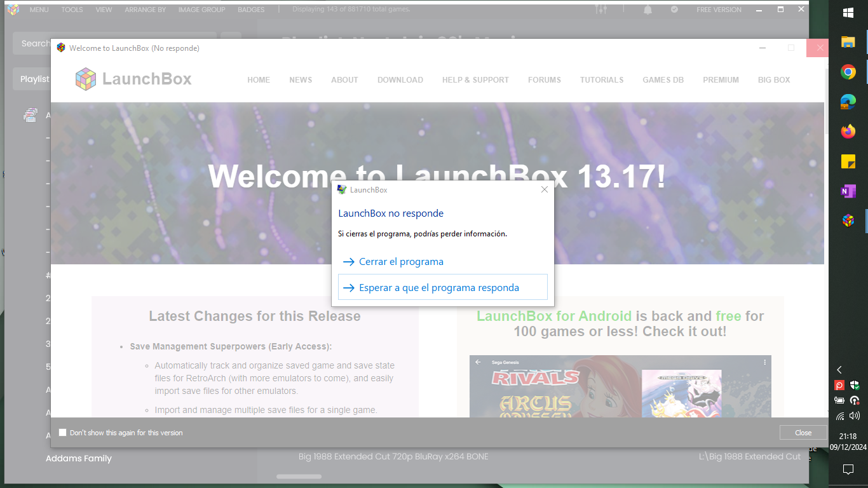The height and width of the screenshot is (488, 868).
Task: Open the DOWNLOAD nav link
Action: click(x=400, y=80)
